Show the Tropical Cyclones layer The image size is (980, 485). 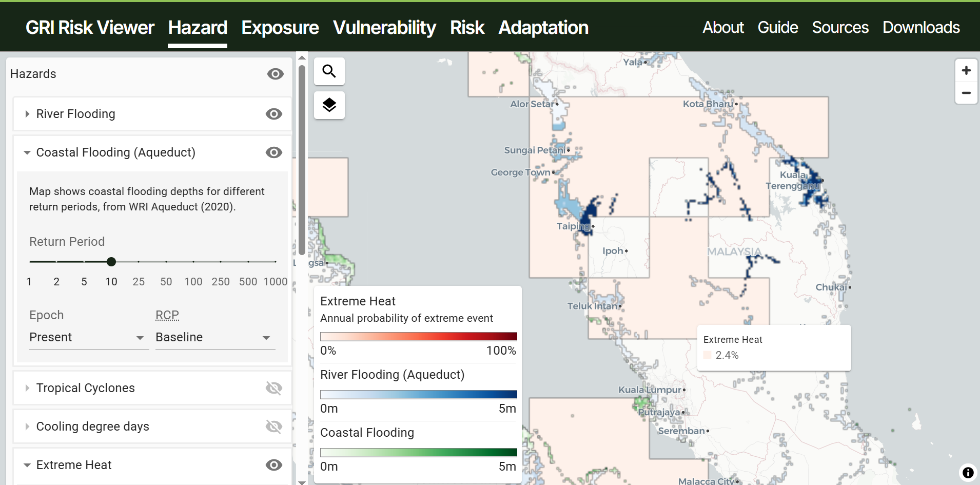(273, 388)
